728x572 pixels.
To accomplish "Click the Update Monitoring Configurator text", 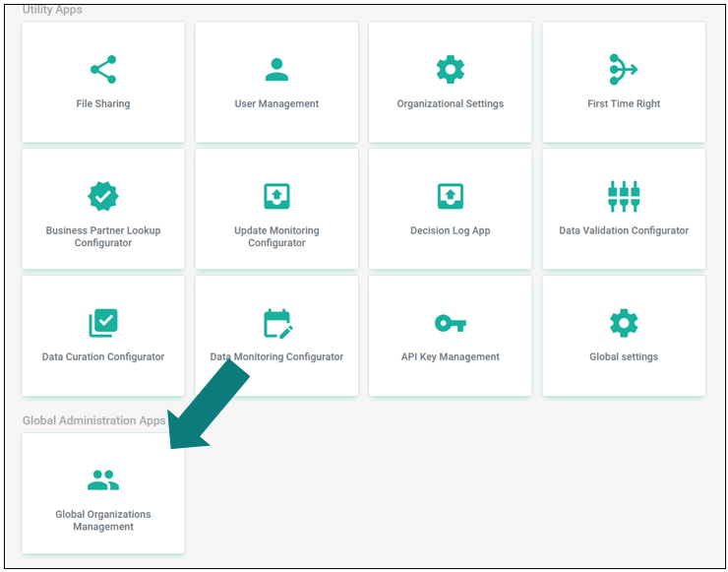I will tap(276, 236).
